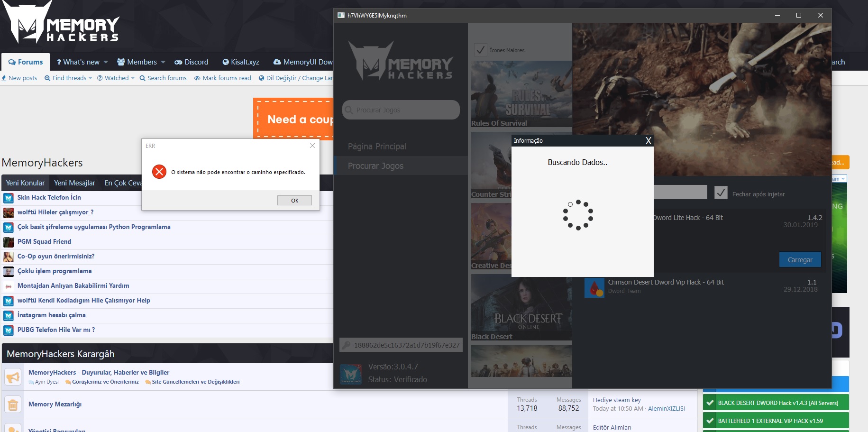Click the avatar beside Montajdan Anlıyan thread
Viewport: 868px width, 432px height.
[x=9, y=286]
